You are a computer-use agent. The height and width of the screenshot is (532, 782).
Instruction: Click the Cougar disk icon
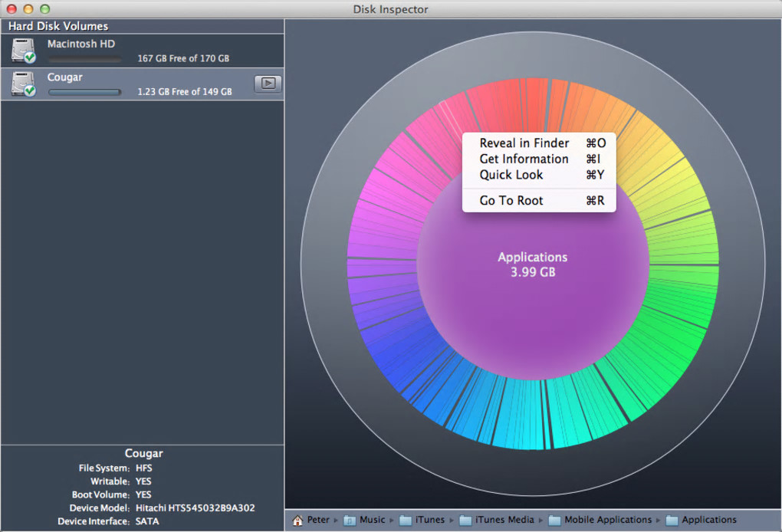click(23, 84)
